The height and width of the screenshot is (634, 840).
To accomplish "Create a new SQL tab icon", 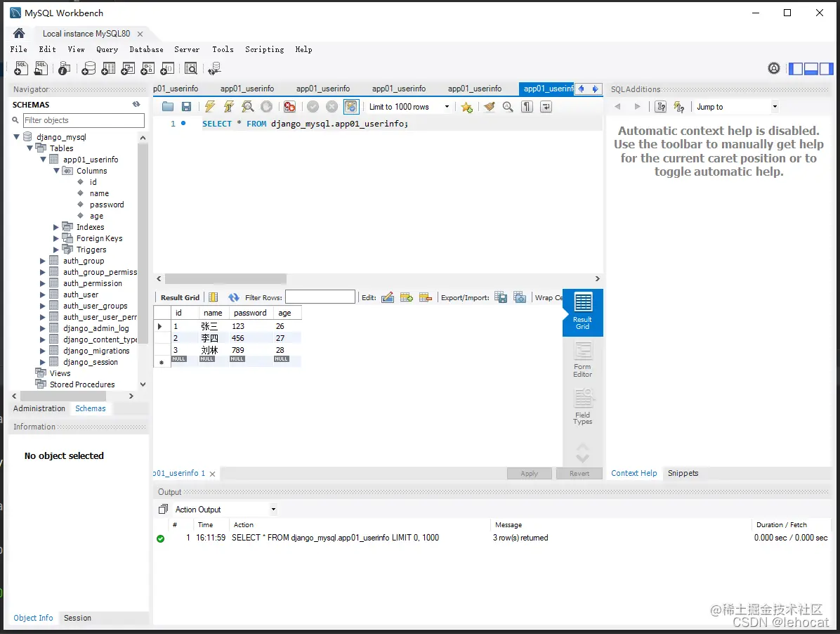I will 21,68.
